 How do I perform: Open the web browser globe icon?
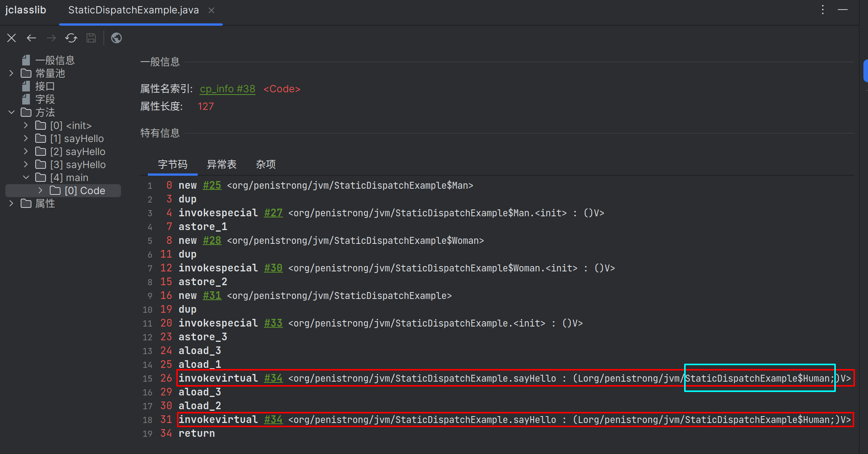pyautogui.click(x=116, y=38)
